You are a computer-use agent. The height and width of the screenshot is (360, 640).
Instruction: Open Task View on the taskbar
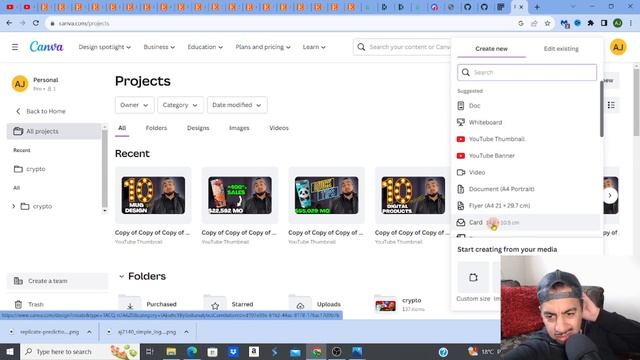tap(150, 351)
